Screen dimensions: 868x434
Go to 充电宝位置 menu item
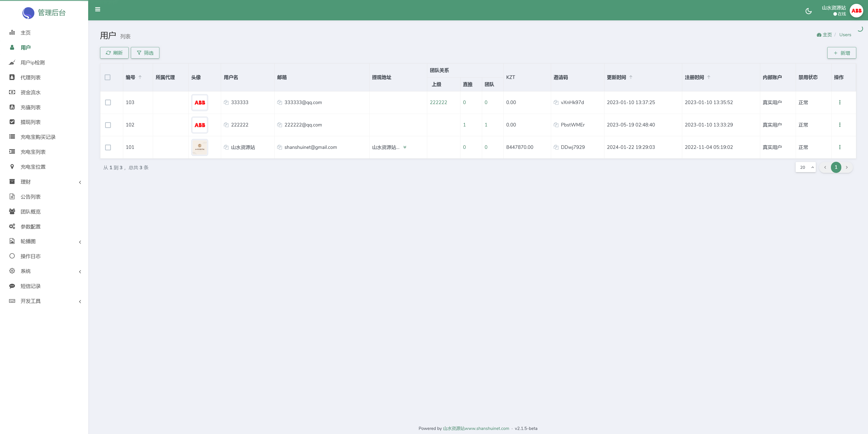(33, 167)
